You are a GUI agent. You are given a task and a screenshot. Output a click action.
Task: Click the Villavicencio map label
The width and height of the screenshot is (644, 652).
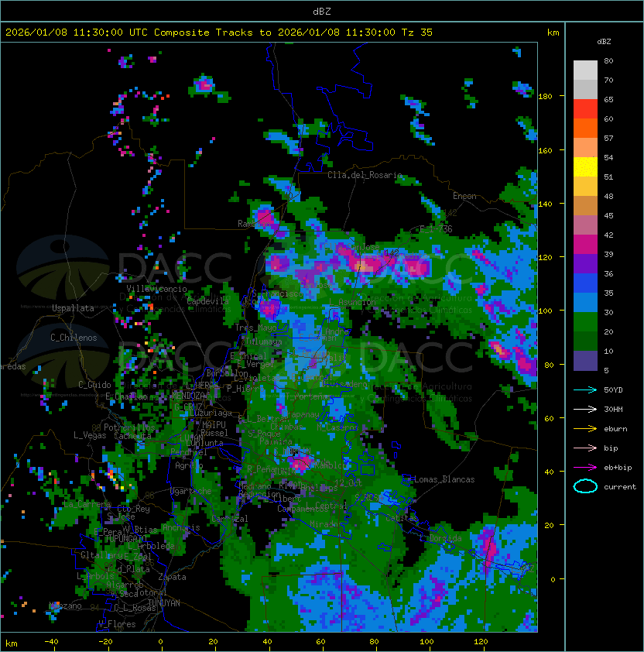(x=156, y=289)
